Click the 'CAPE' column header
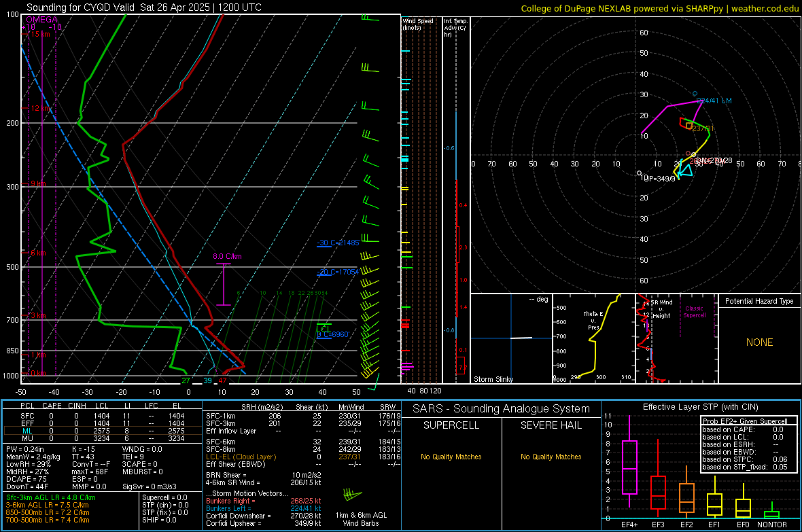Screen dimensions: 802x532 tap(52, 406)
